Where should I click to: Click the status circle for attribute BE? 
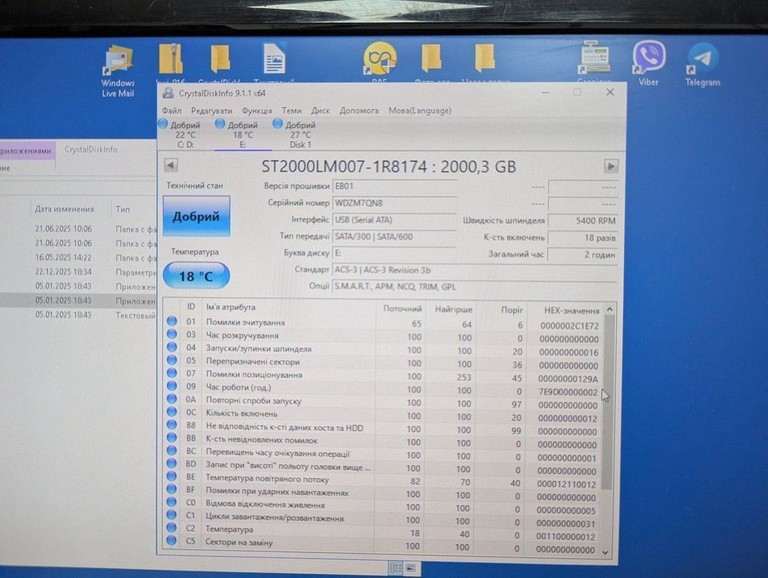point(171,476)
